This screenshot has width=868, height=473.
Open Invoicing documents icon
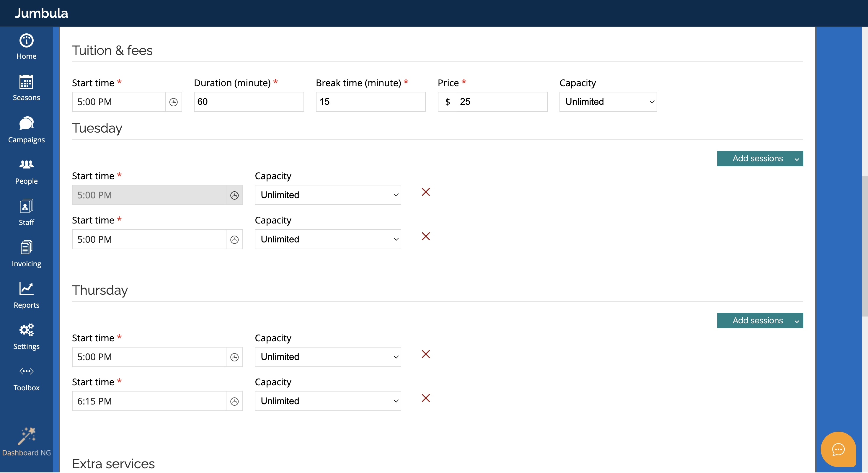(26, 248)
